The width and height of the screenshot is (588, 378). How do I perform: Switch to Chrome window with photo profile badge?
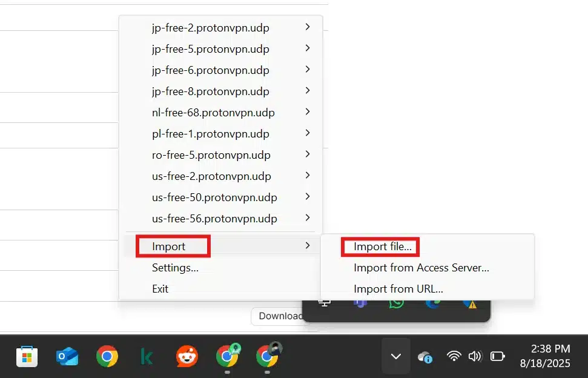268,356
